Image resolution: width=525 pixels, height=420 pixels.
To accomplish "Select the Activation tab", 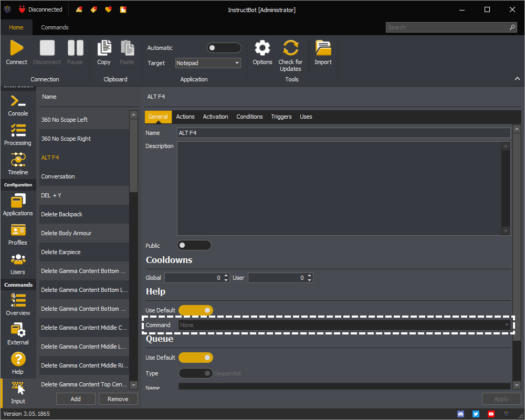I will click(x=215, y=117).
